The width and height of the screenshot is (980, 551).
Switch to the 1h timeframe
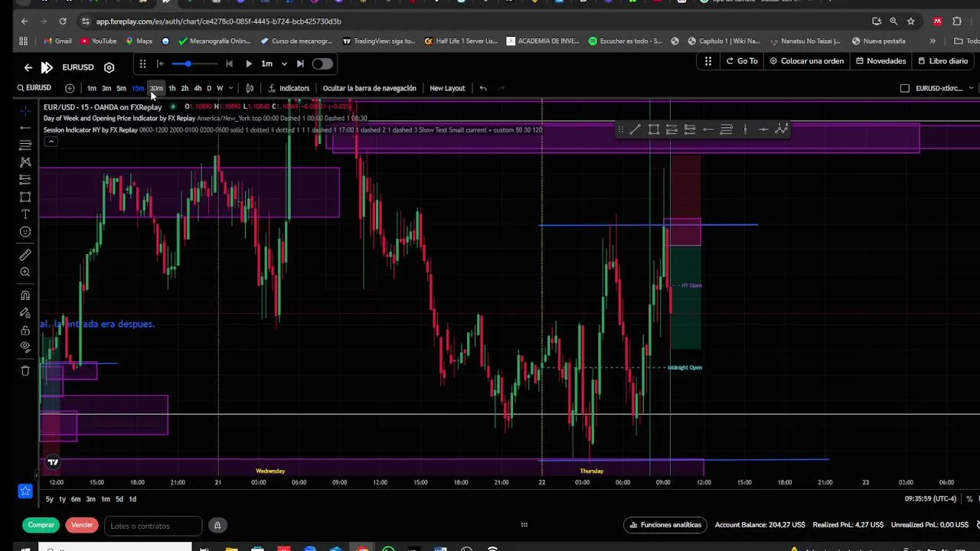[x=172, y=88]
